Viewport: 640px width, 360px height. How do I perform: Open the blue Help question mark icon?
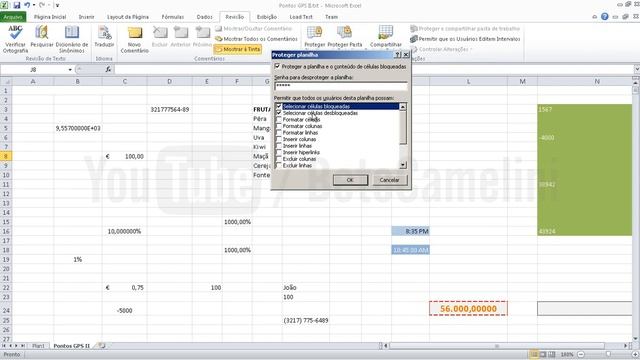click(604, 17)
